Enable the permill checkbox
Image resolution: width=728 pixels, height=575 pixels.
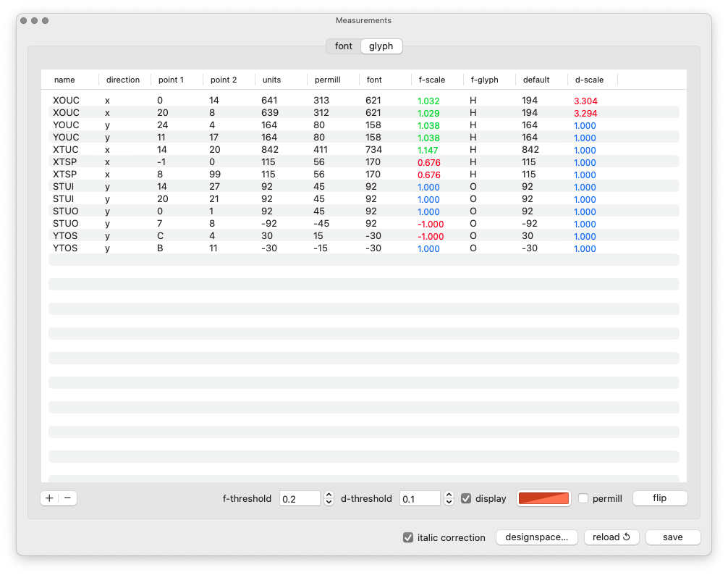tap(583, 498)
